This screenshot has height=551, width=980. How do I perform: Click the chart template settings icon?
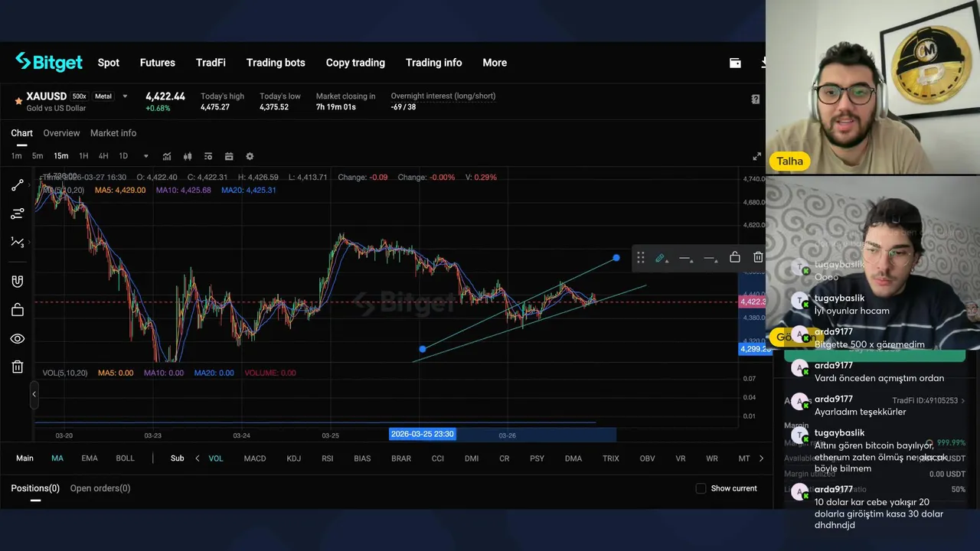208,156
